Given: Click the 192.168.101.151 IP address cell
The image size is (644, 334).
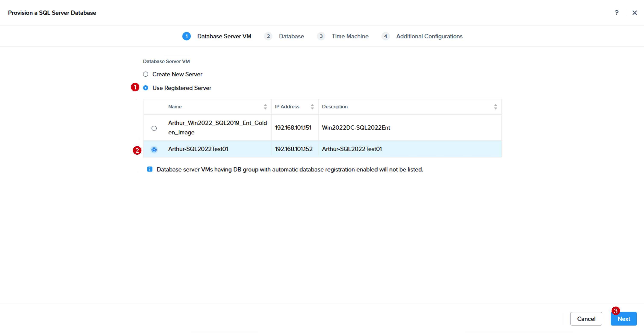Looking at the screenshot, I should 293,128.
